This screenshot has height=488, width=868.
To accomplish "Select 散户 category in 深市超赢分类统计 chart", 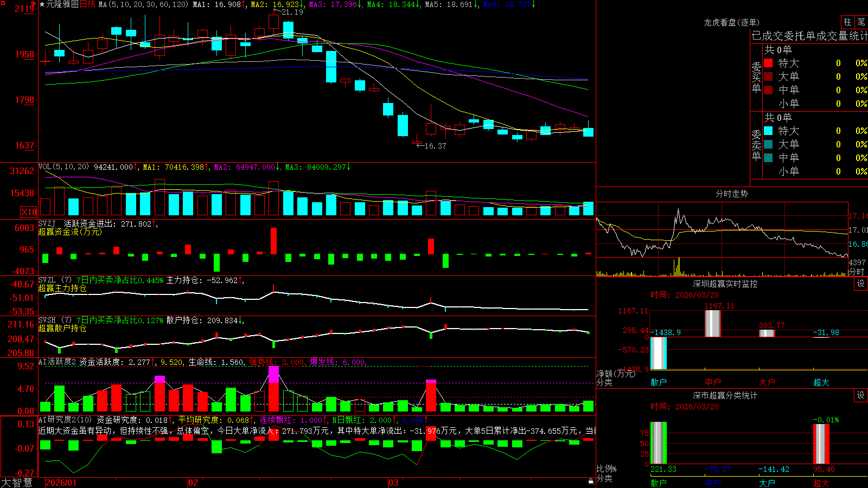I will (659, 483).
